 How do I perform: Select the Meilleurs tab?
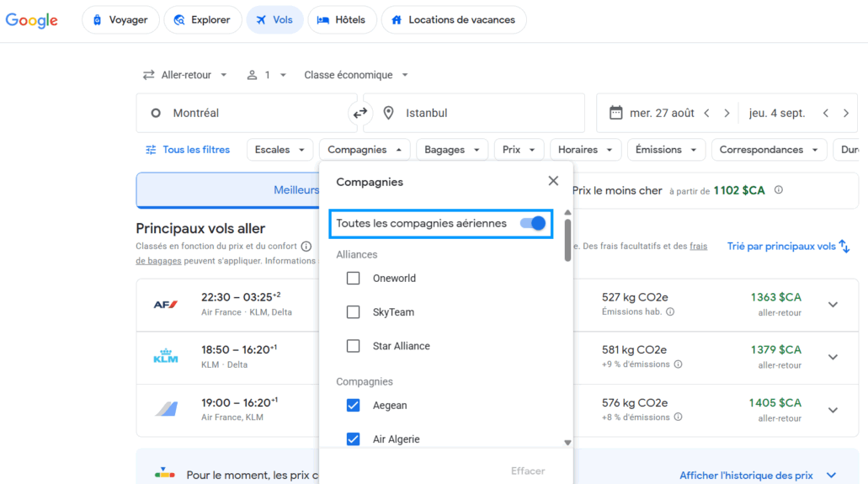[x=228, y=190]
